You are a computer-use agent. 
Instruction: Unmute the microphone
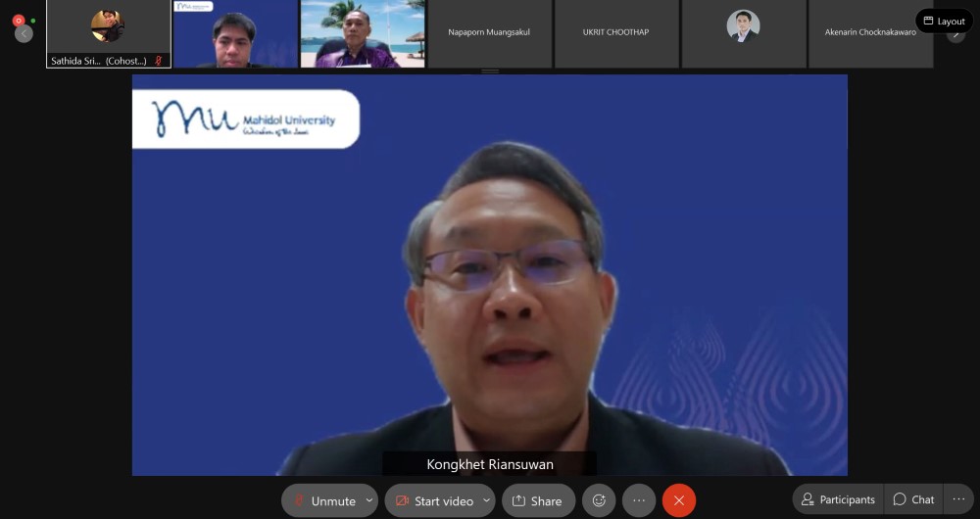(x=323, y=500)
